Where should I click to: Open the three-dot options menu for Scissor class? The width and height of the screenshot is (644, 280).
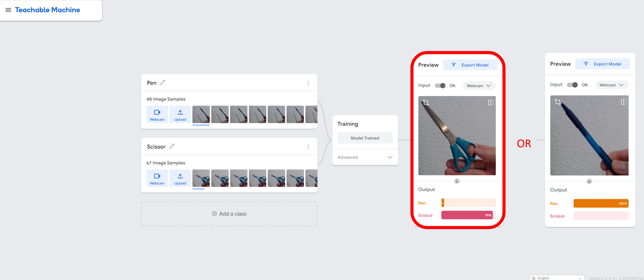click(308, 147)
